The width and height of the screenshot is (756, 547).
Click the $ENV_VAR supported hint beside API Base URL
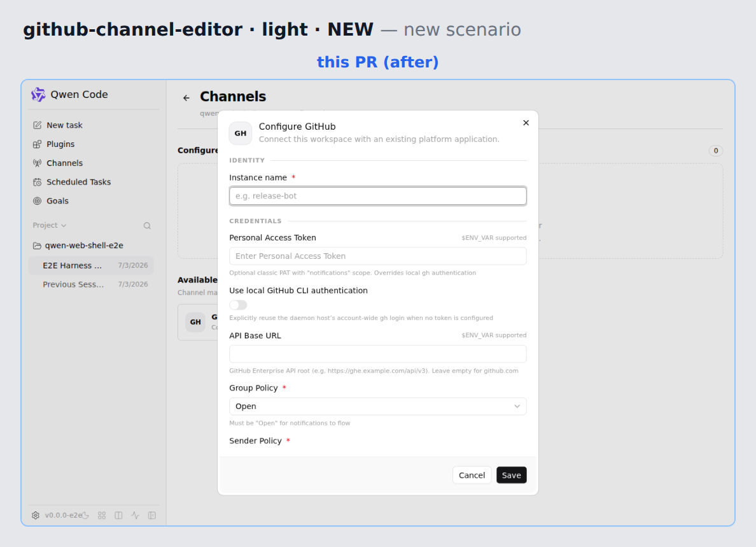click(494, 335)
